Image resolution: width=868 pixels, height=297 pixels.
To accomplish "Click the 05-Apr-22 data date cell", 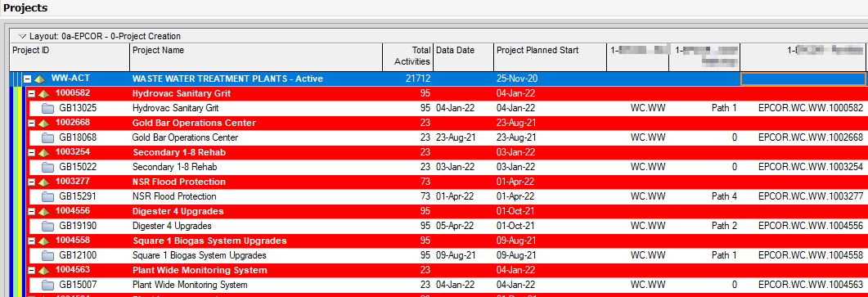I will pyautogui.click(x=455, y=226).
